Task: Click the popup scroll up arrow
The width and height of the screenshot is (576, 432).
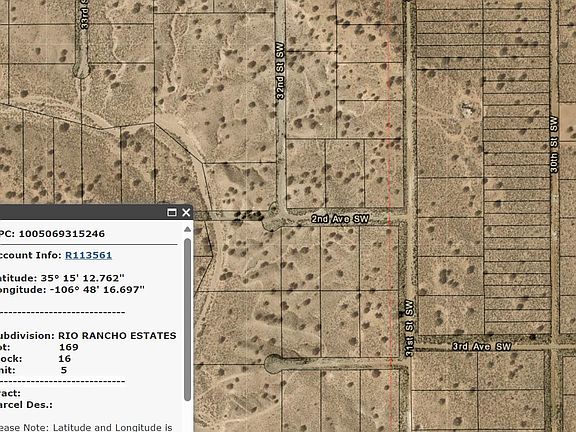Action: click(x=187, y=229)
